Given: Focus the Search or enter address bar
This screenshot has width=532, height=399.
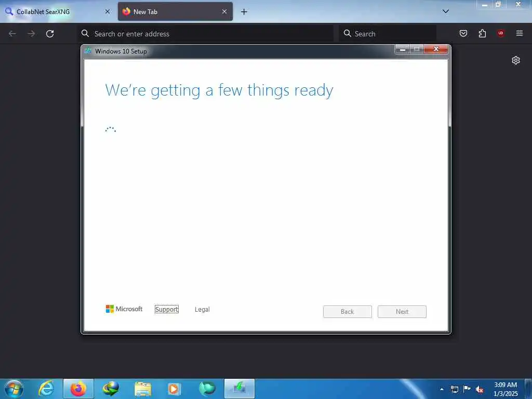Looking at the screenshot, I should tap(206, 34).
